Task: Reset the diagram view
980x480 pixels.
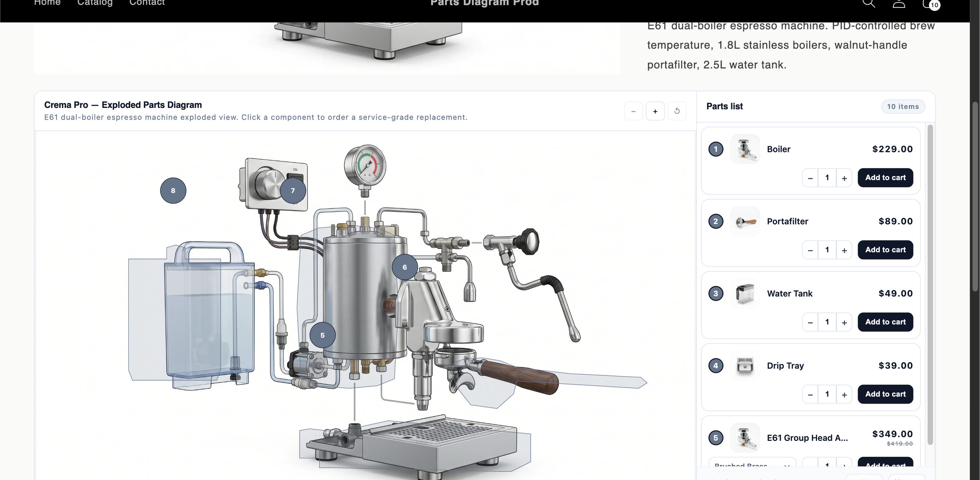Action: click(677, 111)
